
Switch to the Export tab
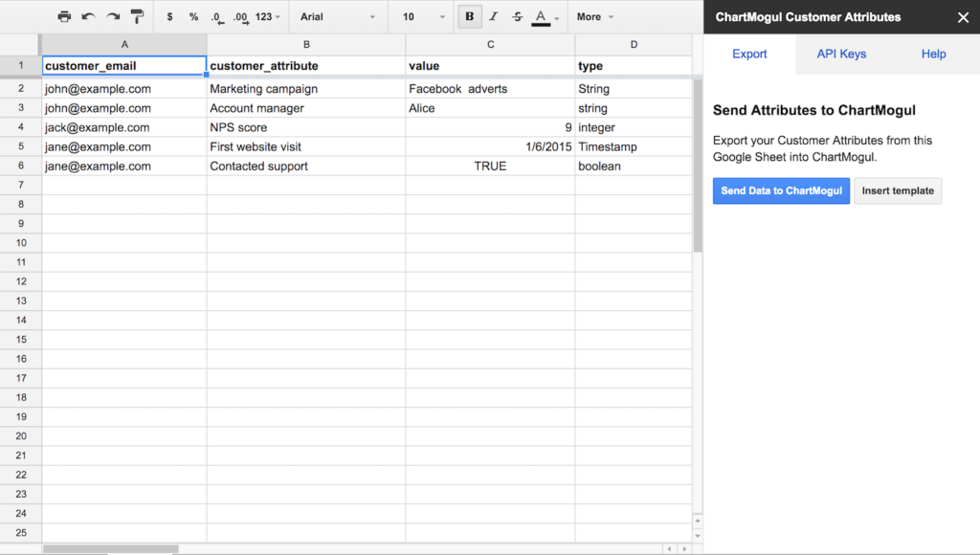749,54
